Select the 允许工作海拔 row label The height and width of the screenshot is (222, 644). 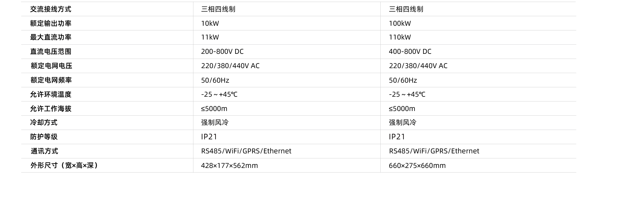pyautogui.click(x=51, y=109)
